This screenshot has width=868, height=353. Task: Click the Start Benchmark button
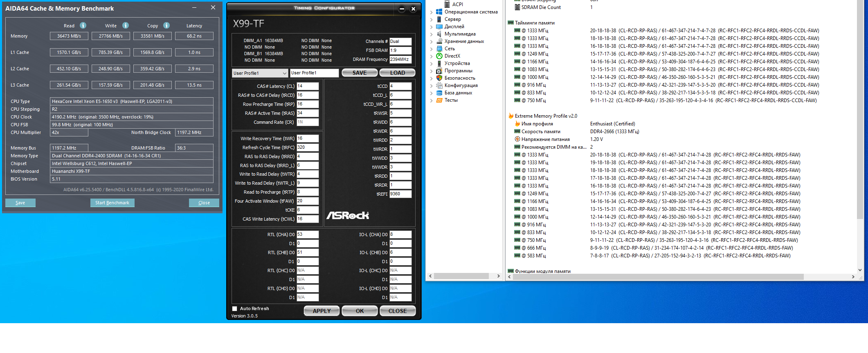(x=112, y=203)
